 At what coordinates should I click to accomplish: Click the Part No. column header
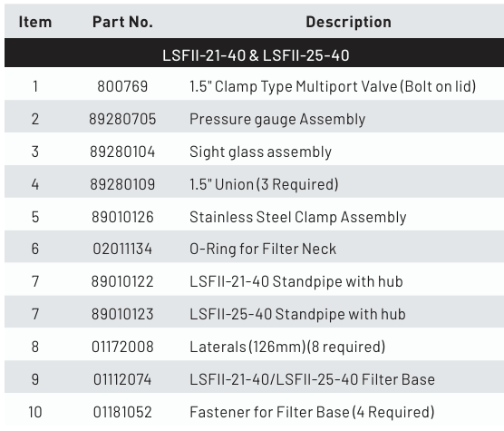(x=122, y=22)
